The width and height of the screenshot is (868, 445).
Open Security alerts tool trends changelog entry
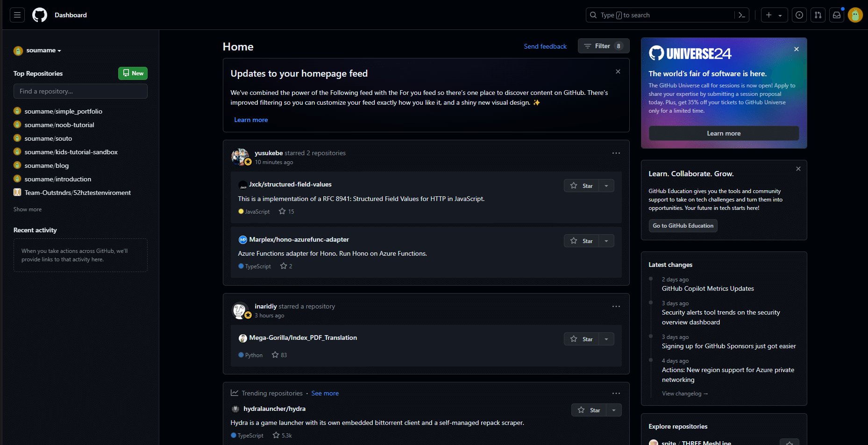coord(721,317)
